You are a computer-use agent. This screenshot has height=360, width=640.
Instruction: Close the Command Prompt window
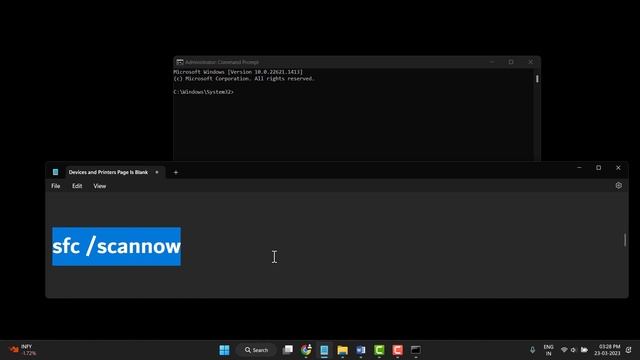coord(530,62)
